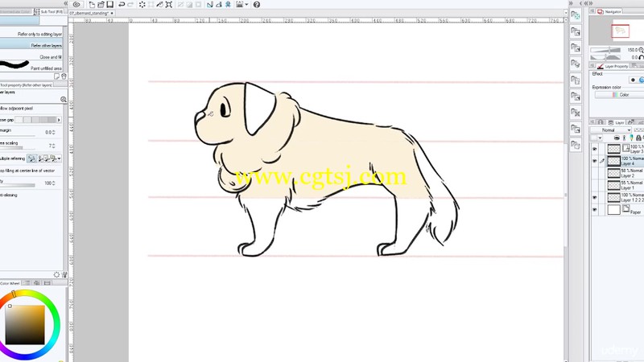Open the Help question mark icon
644x362 pixels.
tap(257, 5)
